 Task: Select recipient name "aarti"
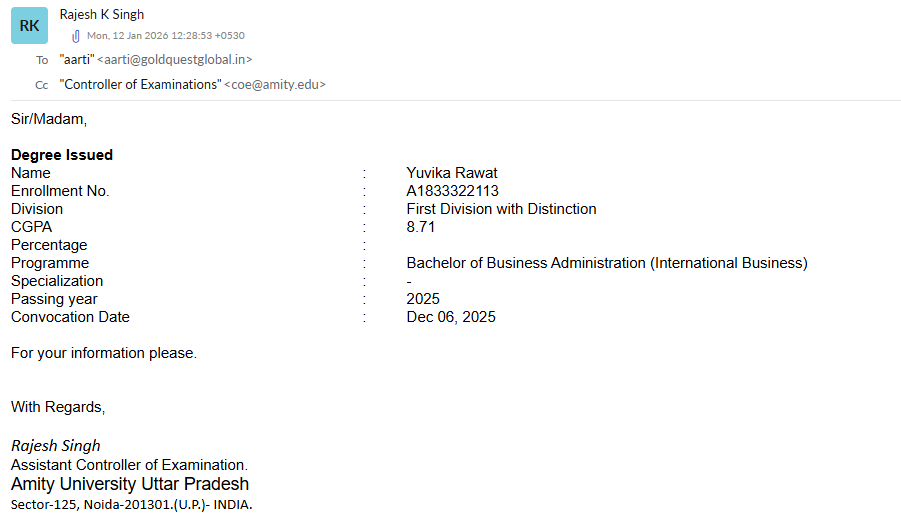(76, 60)
